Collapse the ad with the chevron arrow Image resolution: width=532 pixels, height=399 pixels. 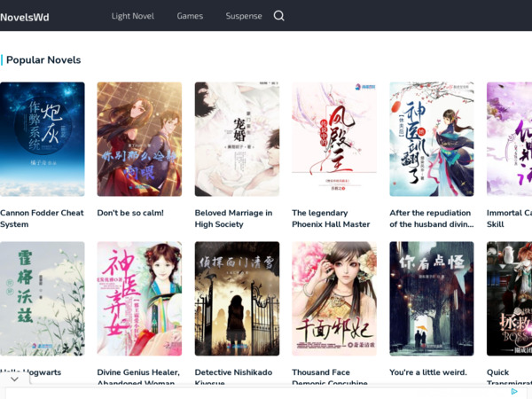[x=14, y=379]
